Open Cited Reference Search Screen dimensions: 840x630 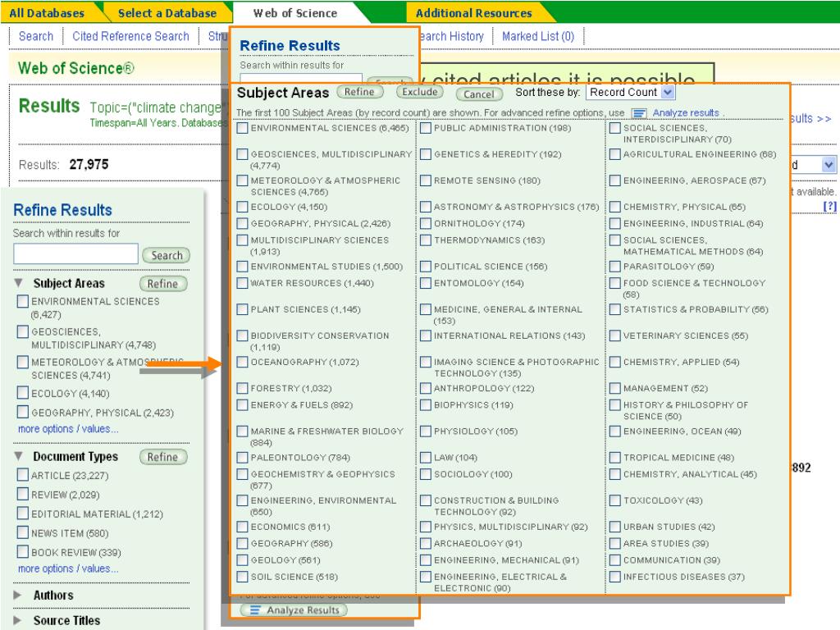tap(130, 36)
